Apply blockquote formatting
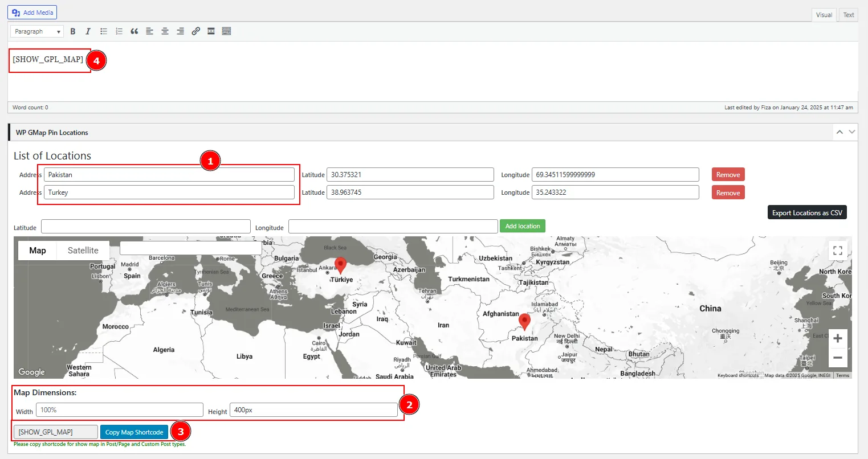 (135, 31)
